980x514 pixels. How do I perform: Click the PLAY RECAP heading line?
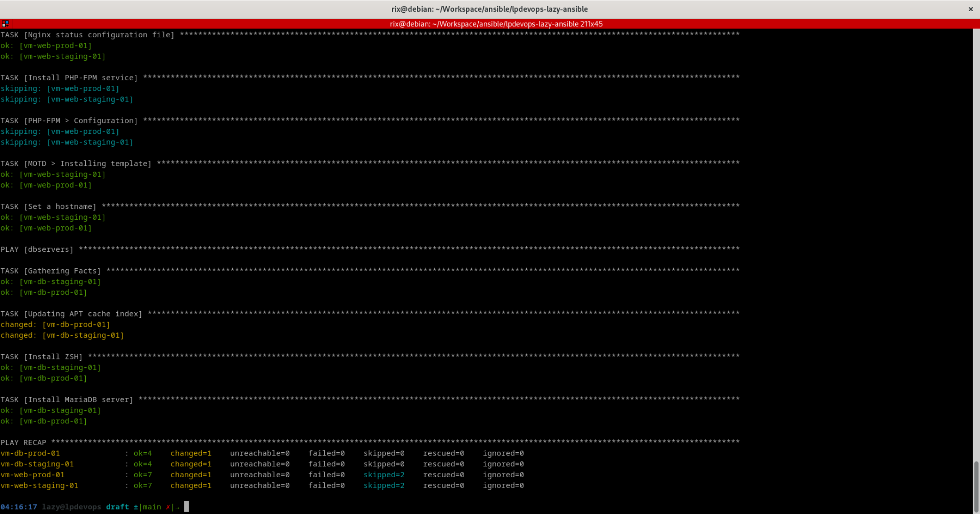click(24, 442)
